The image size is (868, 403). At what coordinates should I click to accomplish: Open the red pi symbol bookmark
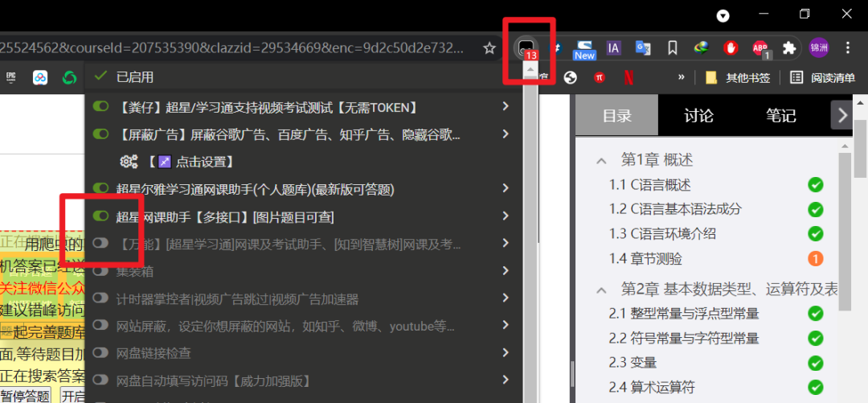600,77
